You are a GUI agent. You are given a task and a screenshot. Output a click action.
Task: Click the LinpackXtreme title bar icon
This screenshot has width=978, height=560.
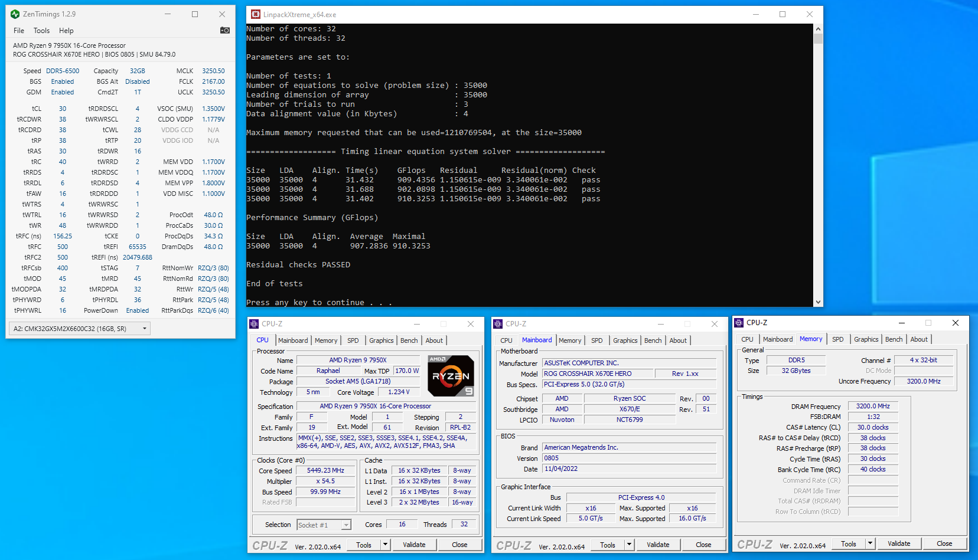pos(256,14)
